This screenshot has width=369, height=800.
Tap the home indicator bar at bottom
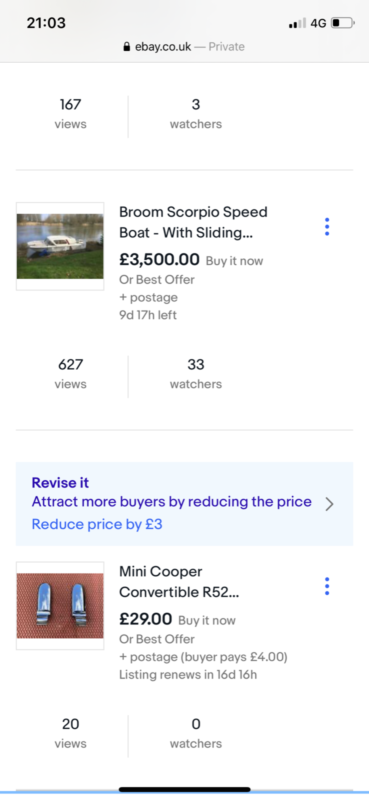click(185, 789)
